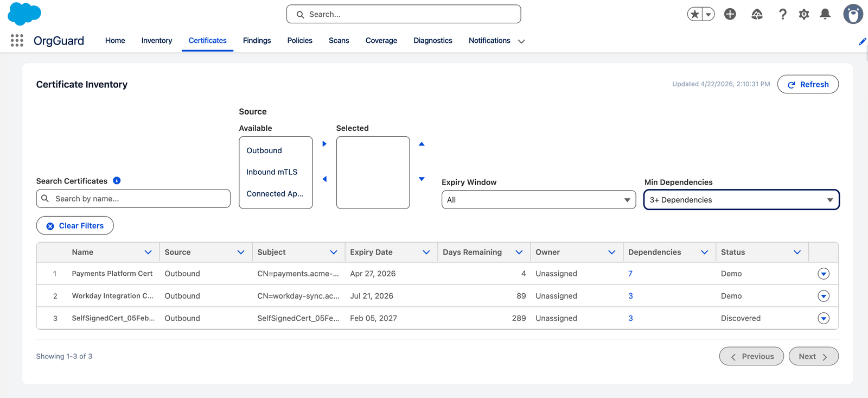The image size is (868, 398).
Task: Expand the favorites list dropdown arrow
Action: [709, 14]
